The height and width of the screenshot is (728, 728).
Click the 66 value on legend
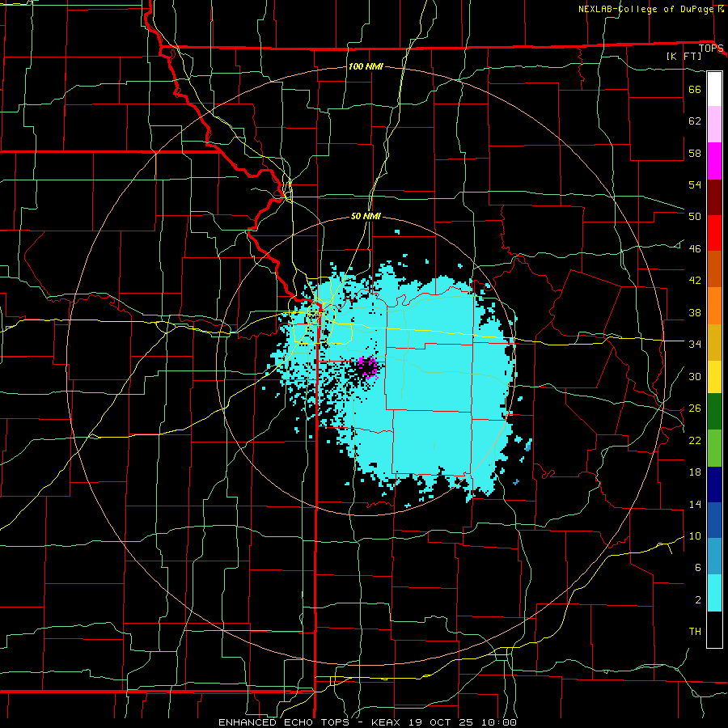pos(695,89)
